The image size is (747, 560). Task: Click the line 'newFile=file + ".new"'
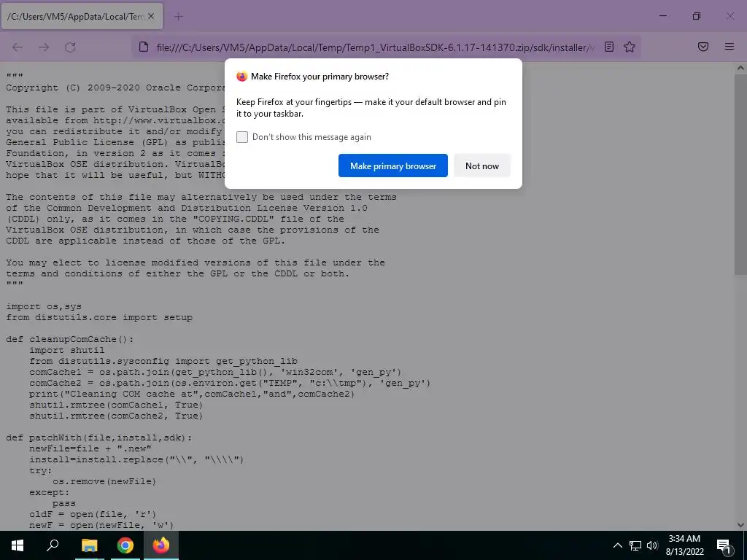click(x=90, y=448)
